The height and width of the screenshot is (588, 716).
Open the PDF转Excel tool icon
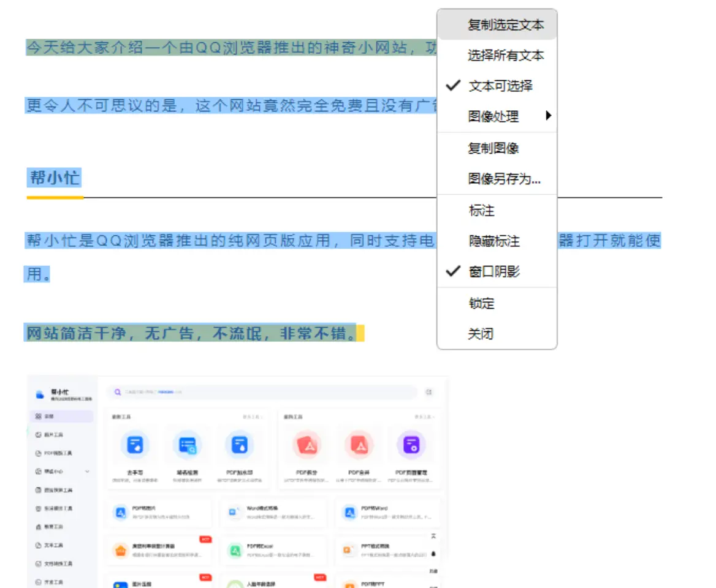(x=237, y=547)
